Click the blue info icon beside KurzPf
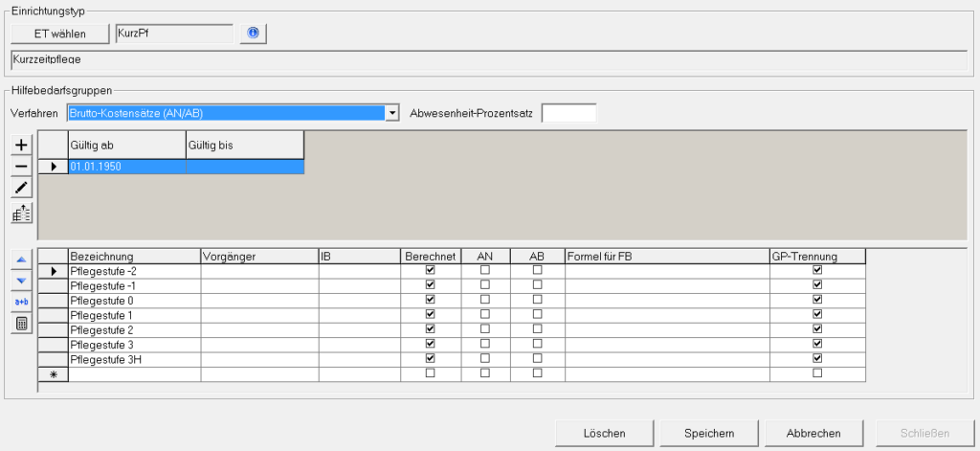 coord(253,34)
